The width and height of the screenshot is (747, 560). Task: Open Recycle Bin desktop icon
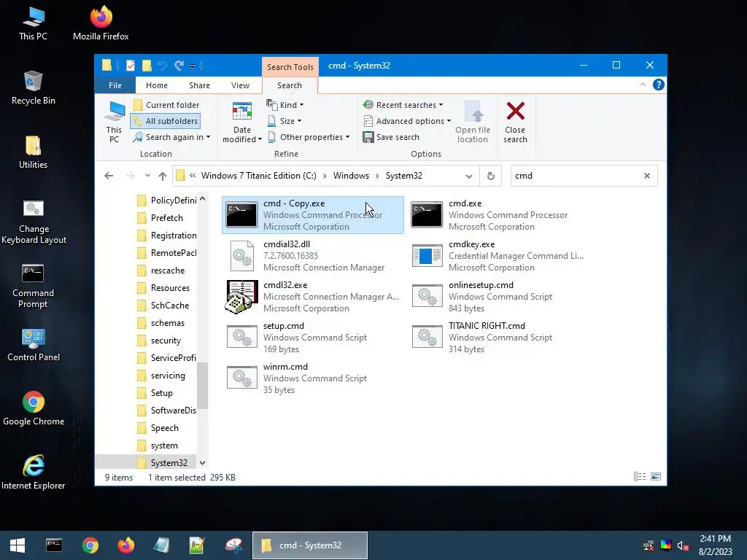pos(34,87)
